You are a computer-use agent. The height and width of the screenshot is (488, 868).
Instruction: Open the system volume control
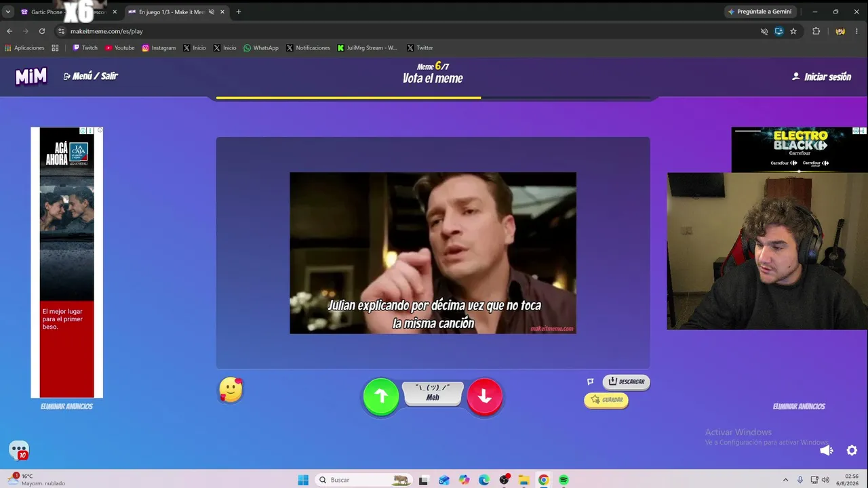click(x=826, y=480)
